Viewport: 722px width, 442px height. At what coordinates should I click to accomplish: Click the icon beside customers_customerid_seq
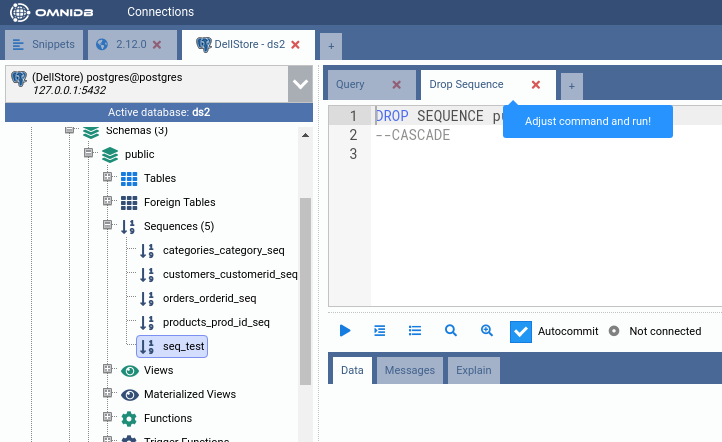147,274
